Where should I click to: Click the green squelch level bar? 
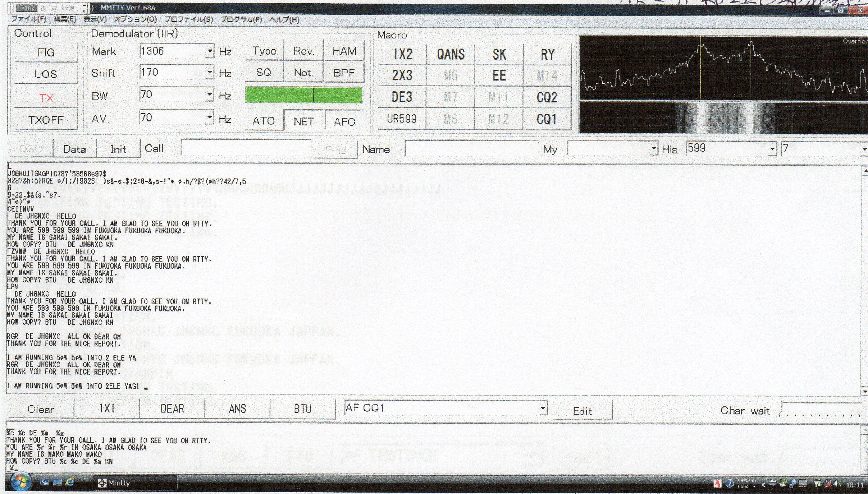(303, 95)
